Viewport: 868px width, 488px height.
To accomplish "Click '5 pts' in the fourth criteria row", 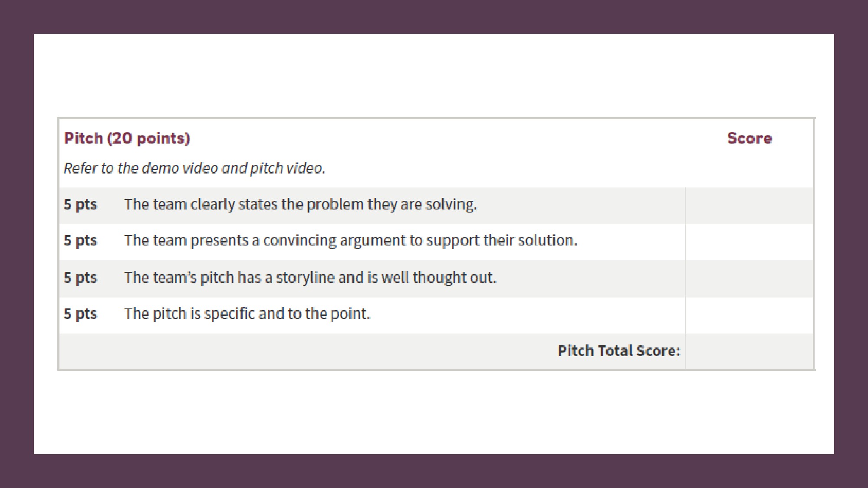I will [x=80, y=313].
